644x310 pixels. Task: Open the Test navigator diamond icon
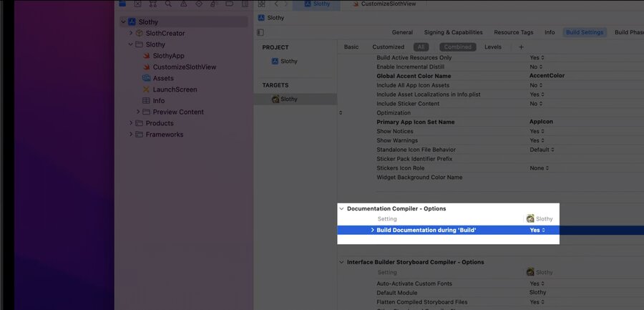(199, 4)
